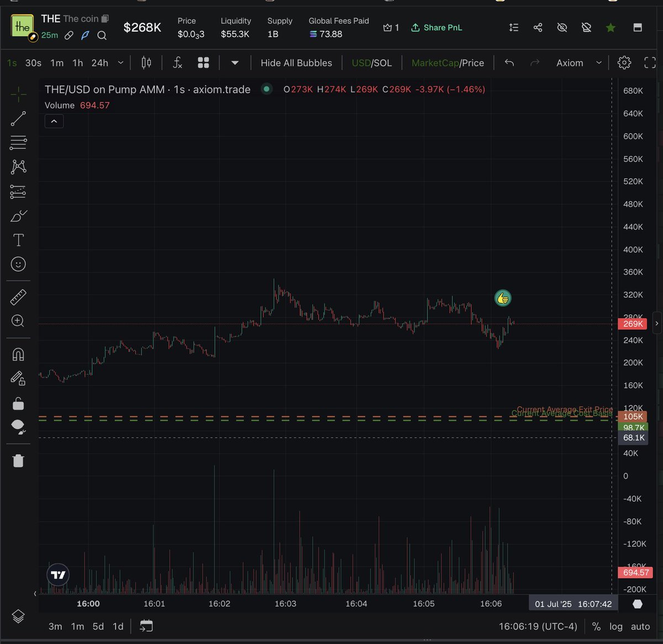Viewport: 663px width, 644px height.
Task: Switch to the 1h timeframe
Action: (x=78, y=63)
